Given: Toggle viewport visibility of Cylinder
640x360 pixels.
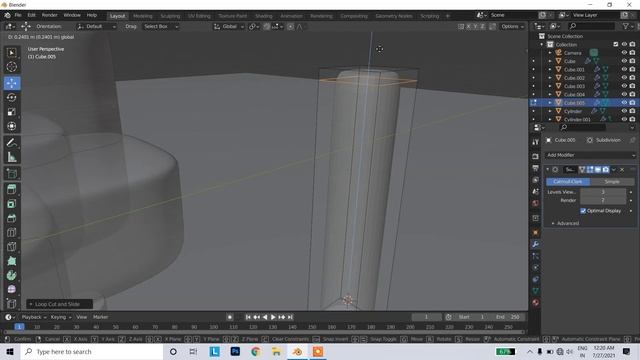Looking at the screenshot, I should [624, 111].
